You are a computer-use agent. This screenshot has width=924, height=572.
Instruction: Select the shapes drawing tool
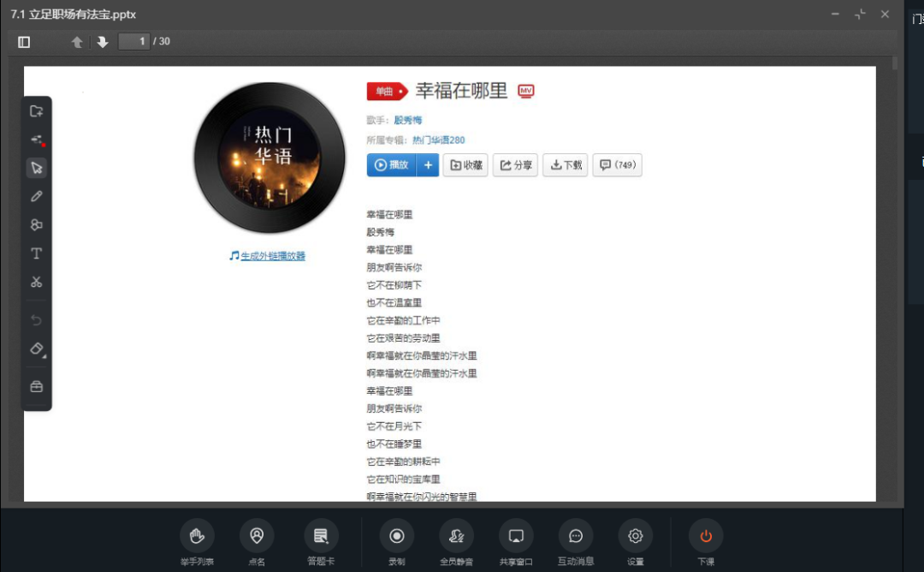point(36,224)
